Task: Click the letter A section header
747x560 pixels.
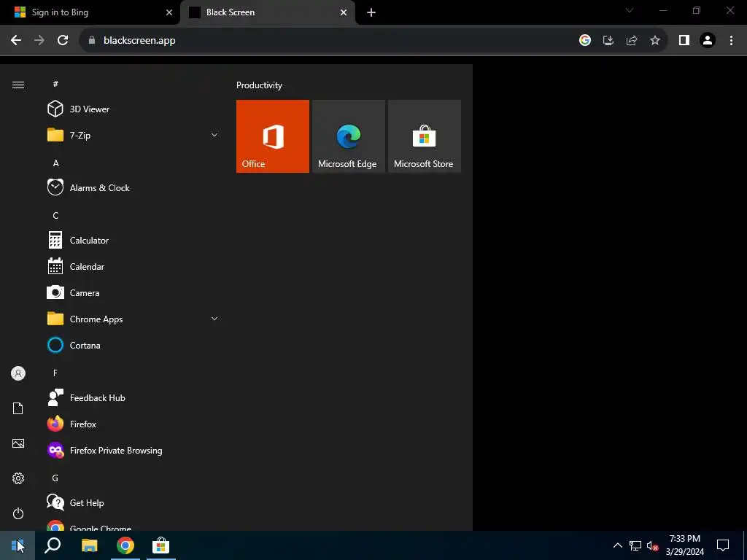Action: (55, 163)
